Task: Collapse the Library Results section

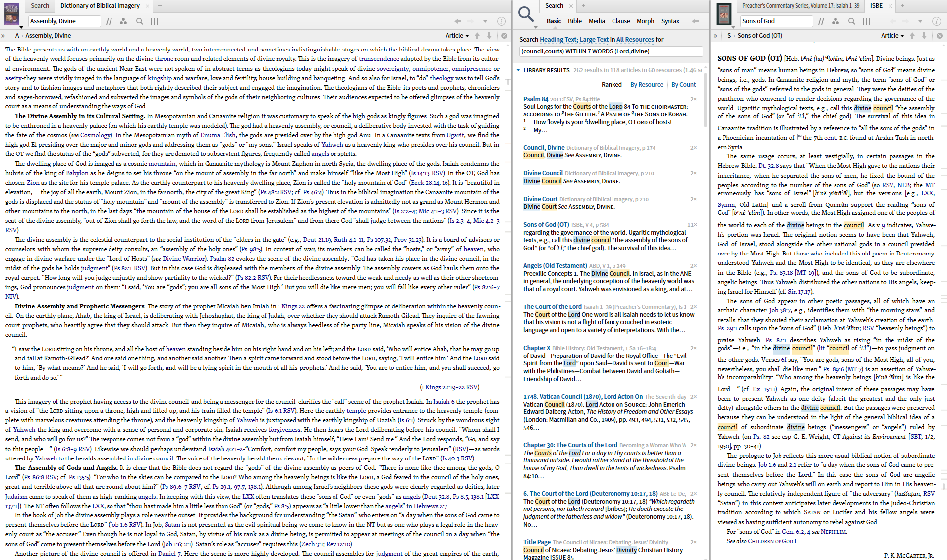Action: [x=518, y=70]
